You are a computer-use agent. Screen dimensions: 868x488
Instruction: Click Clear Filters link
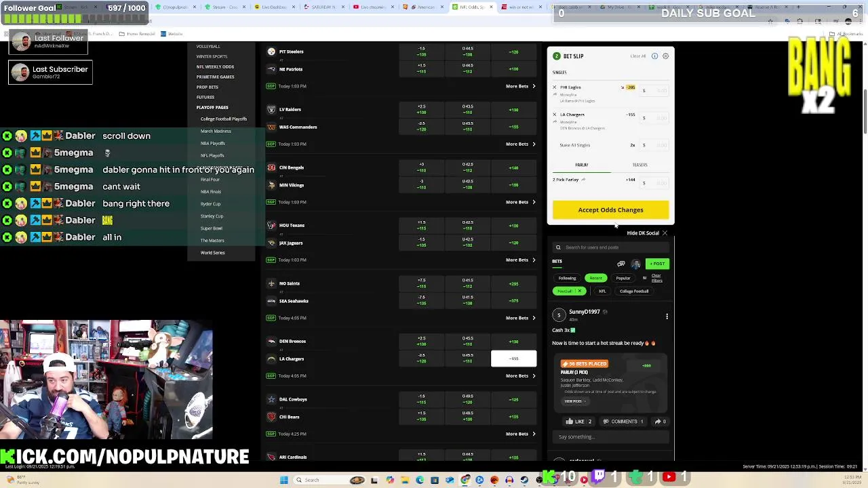tap(656, 278)
